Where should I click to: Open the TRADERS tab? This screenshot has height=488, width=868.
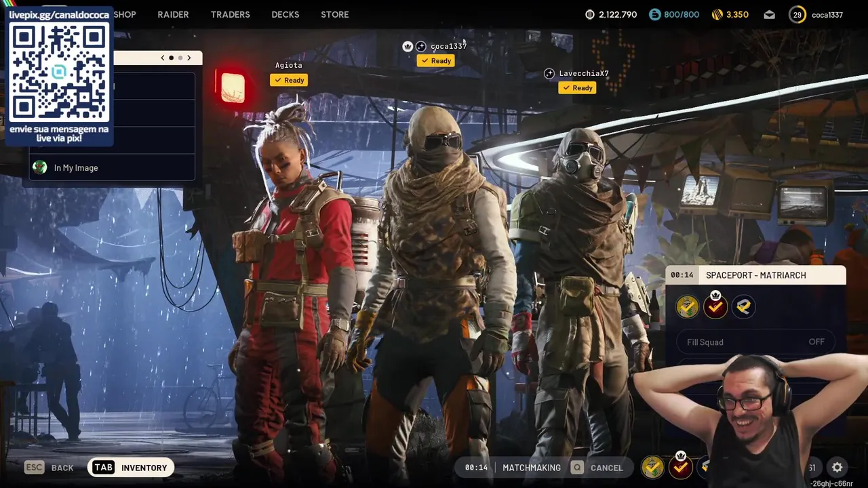coord(230,14)
